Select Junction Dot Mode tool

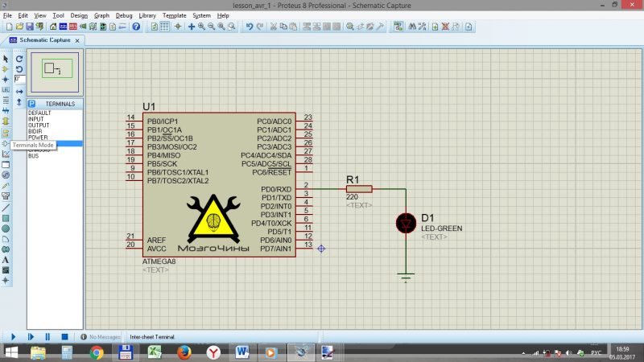pos(6,79)
